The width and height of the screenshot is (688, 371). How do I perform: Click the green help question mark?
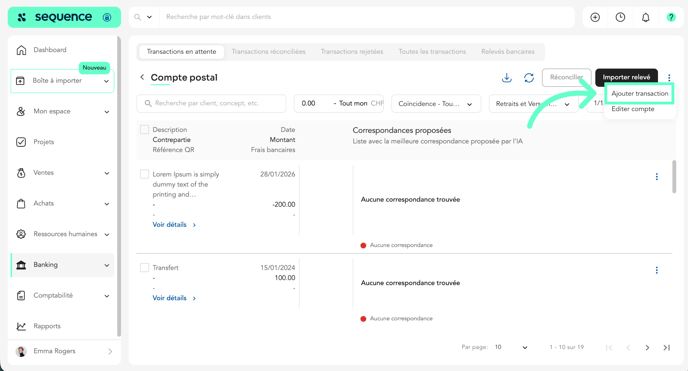tap(671, 17)
